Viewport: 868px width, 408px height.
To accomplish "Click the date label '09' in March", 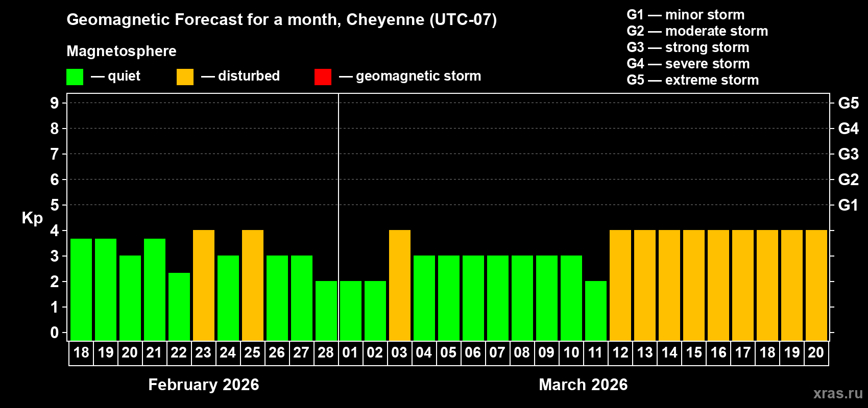I will tap(546, 352).
